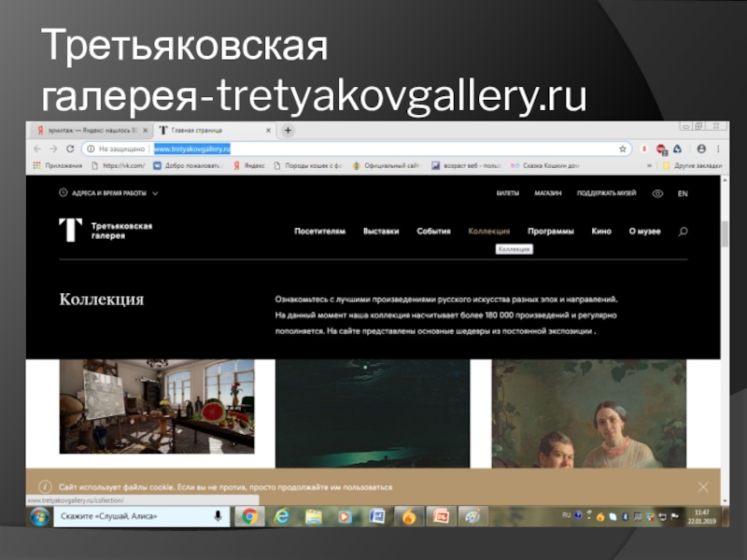Open the Породы кошек bookmark

308,166
